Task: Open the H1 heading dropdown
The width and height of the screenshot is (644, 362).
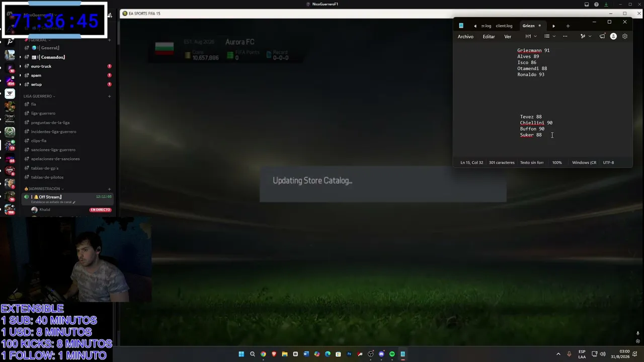Action: [x=531, y=36]
